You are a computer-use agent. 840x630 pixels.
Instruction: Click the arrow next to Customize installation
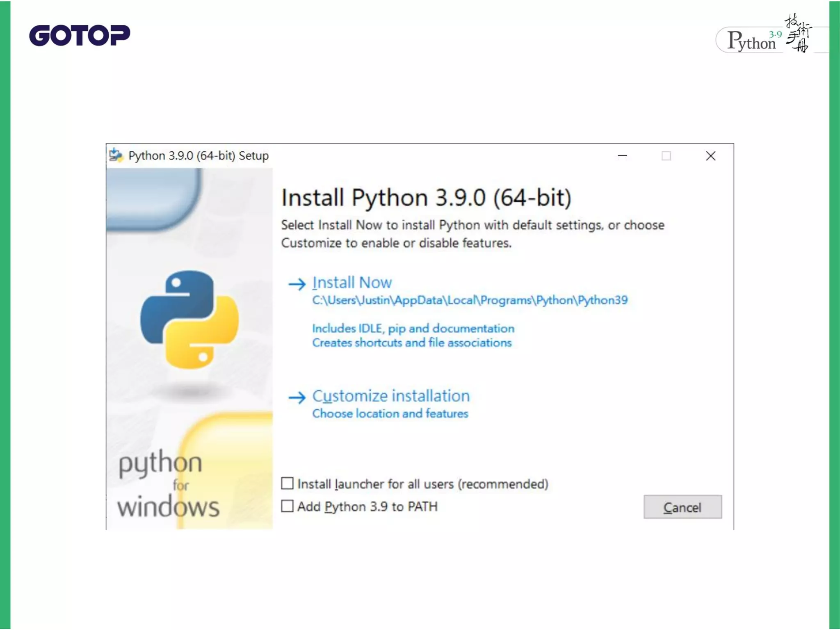point(297,397)
